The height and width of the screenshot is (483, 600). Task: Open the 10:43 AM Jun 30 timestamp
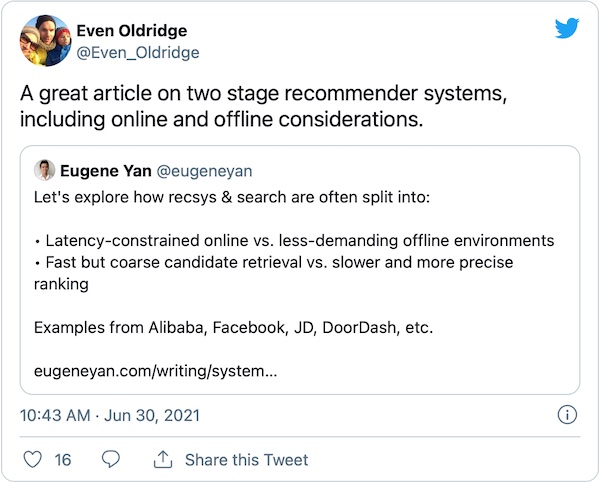click(x=108, y=415)
